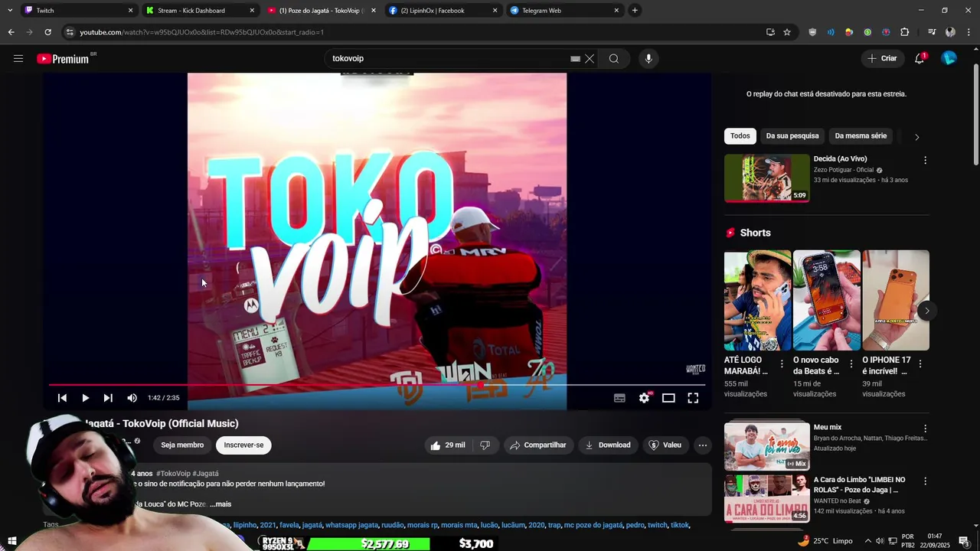Open options for Meu mix
980x551 pixels.
(925, 429)
